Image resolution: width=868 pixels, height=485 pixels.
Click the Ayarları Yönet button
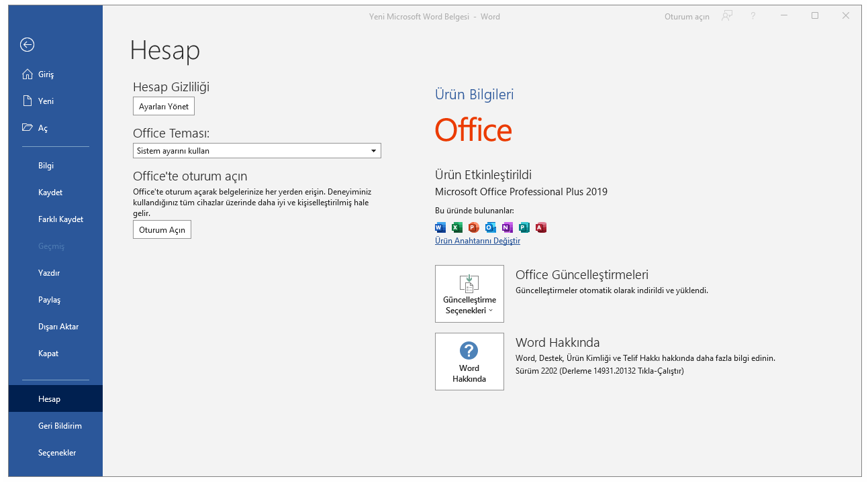click(164, 107)
